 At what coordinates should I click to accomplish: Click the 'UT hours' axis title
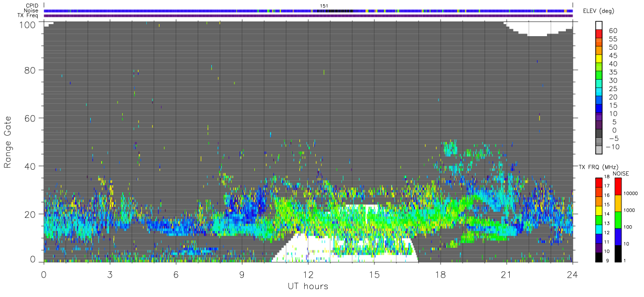coord(307,287)
